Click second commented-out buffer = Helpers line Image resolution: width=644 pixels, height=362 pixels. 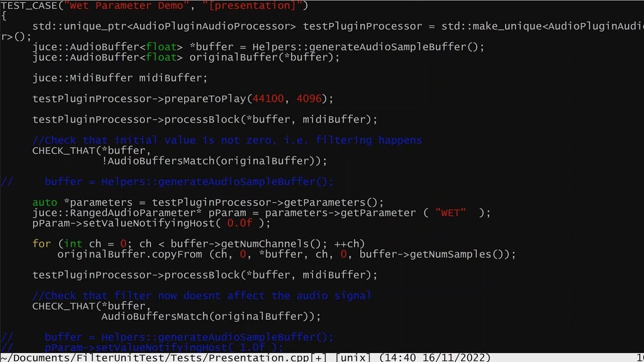click(167, 337)
